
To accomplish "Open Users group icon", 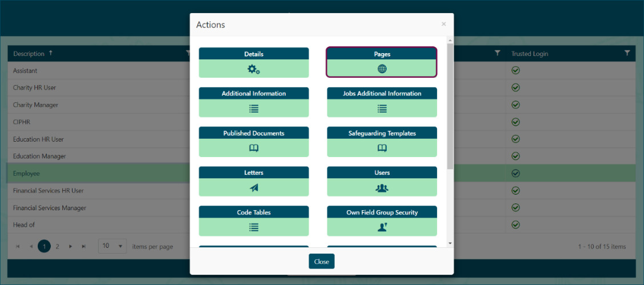I will pyautogui.click(x=382, y=188).
